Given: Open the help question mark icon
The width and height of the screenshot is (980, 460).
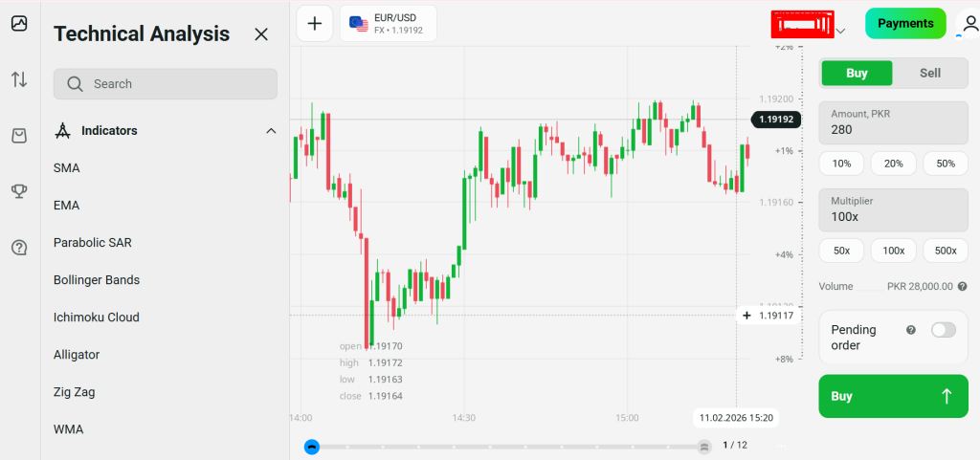Looking at the screenshot, I should (x=19, y=248).
